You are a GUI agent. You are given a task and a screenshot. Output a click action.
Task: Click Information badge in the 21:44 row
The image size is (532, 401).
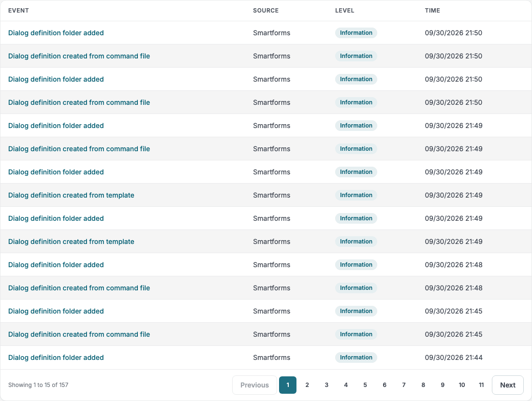356,357
